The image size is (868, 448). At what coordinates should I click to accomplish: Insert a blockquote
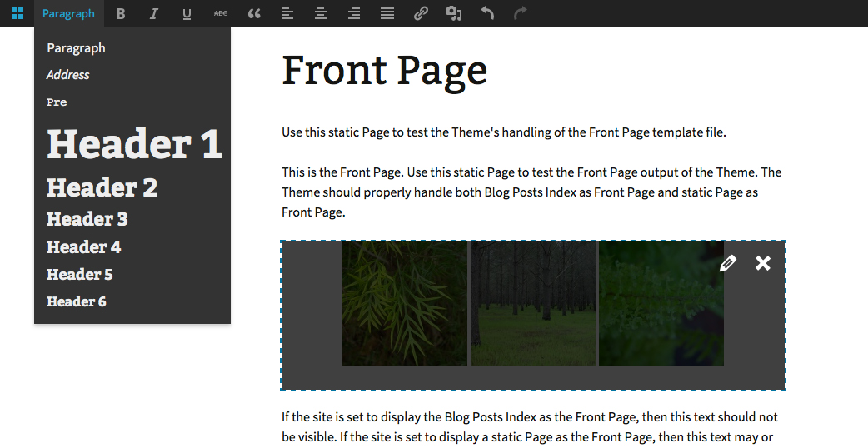tap(254, 13)
